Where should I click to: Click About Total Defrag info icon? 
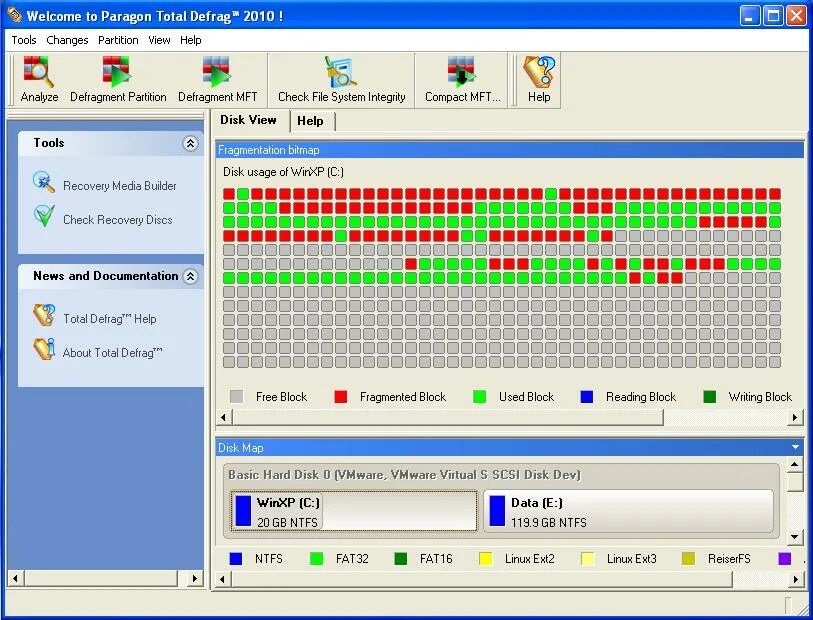44,349
